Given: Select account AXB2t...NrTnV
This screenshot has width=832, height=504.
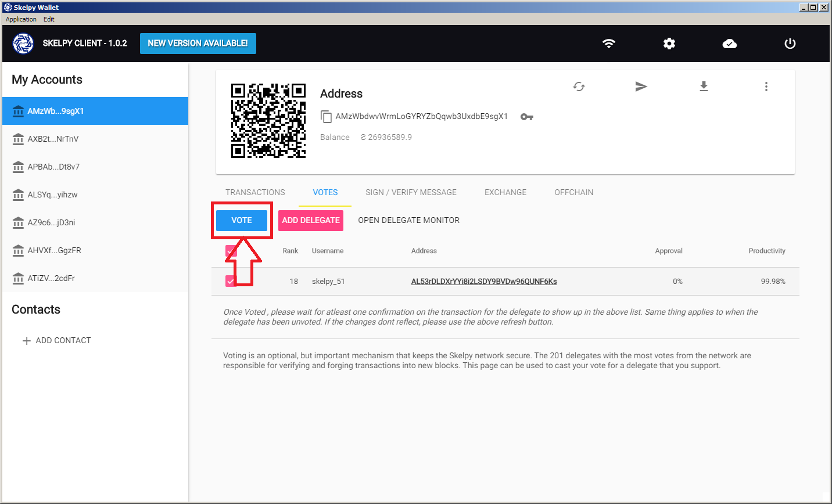Looking at the screenshot, I should point(95,139).
